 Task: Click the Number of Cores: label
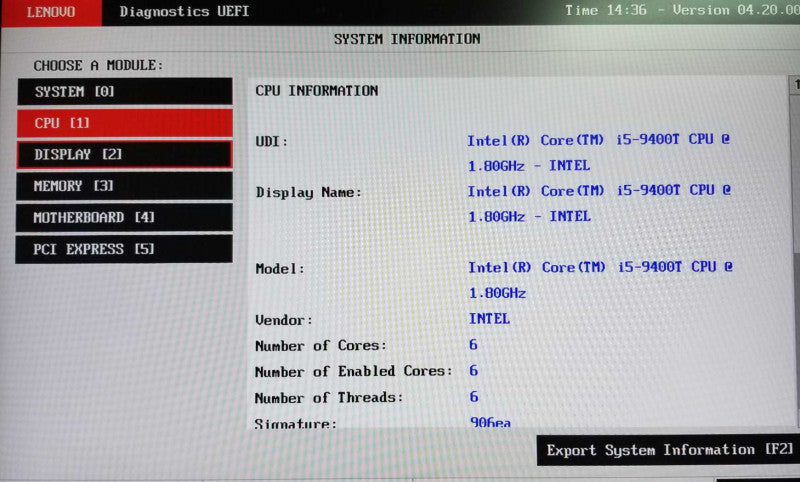(321, 346)
